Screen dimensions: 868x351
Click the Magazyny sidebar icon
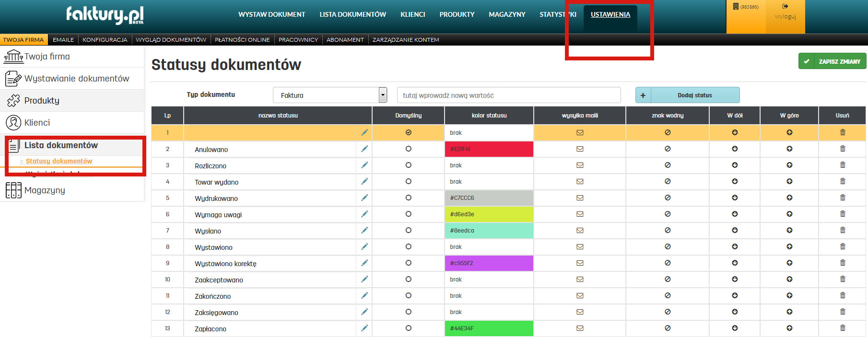click(13, 190)
